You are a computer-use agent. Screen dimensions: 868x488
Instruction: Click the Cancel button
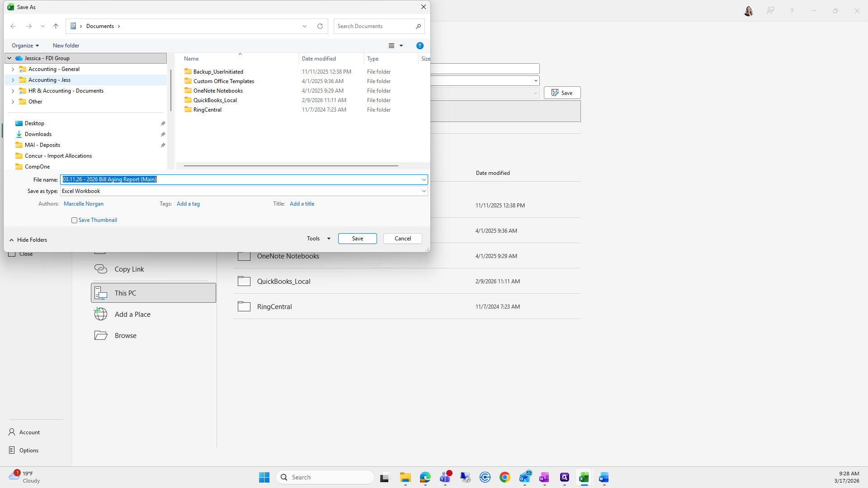pyautogui.click(x=402, y=239)
